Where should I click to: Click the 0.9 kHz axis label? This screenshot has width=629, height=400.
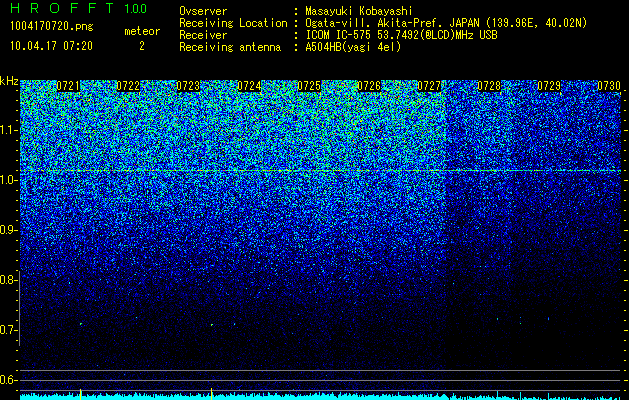pos(8,230)
